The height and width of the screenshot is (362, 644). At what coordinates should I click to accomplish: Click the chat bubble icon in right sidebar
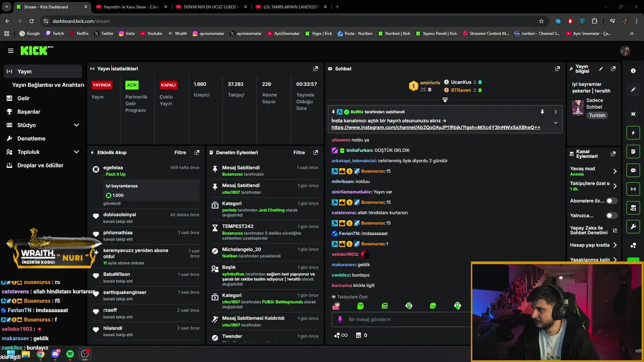coord(633,170)
